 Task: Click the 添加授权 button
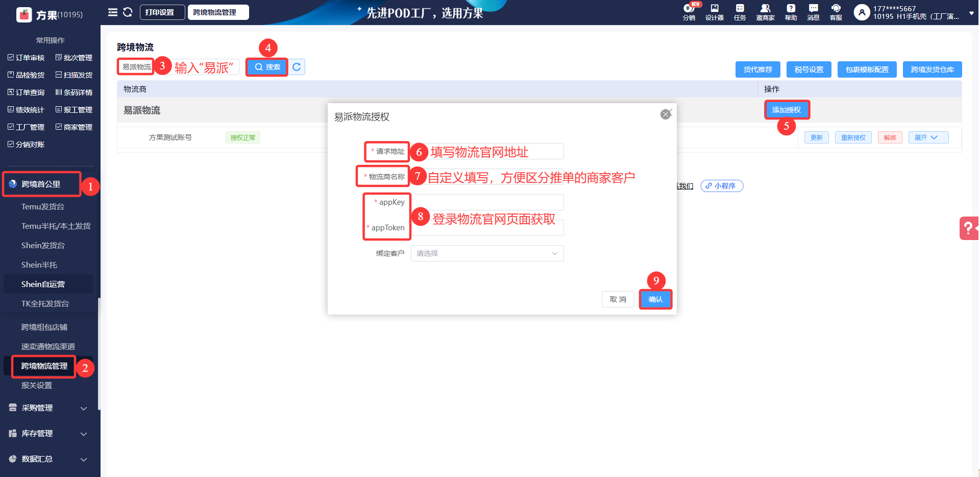coord(786,110)
